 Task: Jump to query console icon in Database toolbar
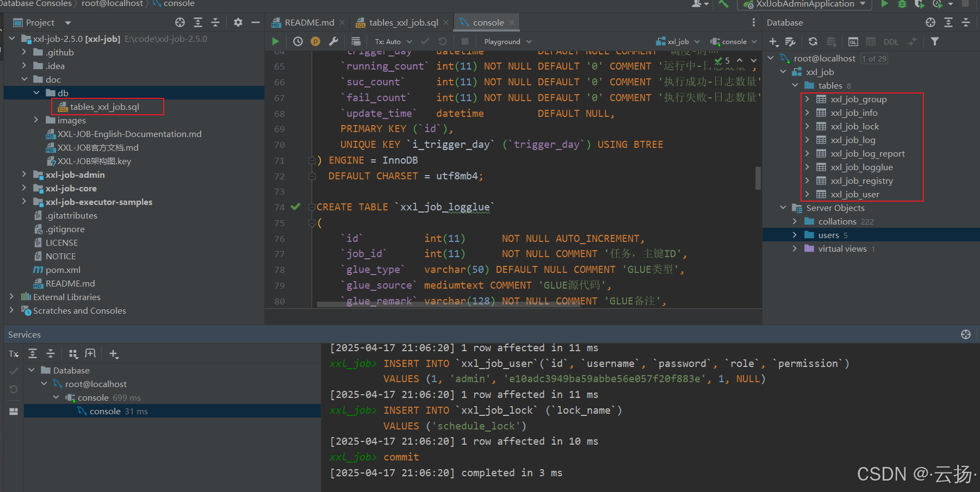pos(853,41)
